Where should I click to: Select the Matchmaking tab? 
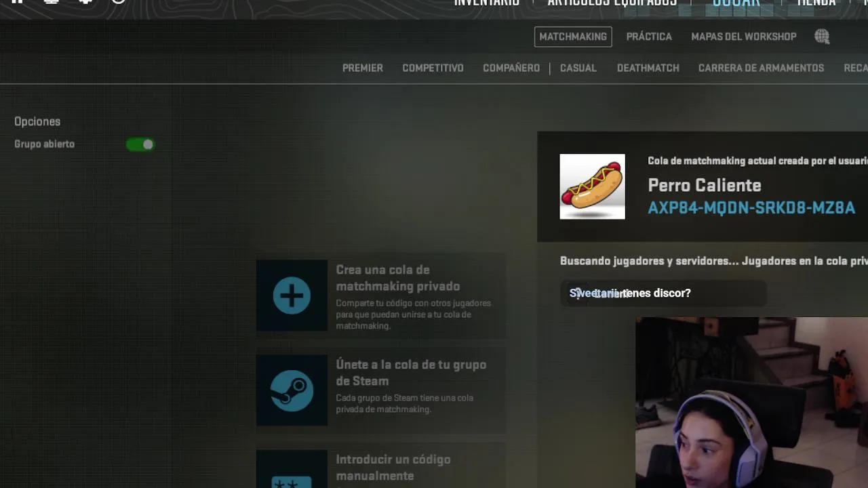(573, 37)
